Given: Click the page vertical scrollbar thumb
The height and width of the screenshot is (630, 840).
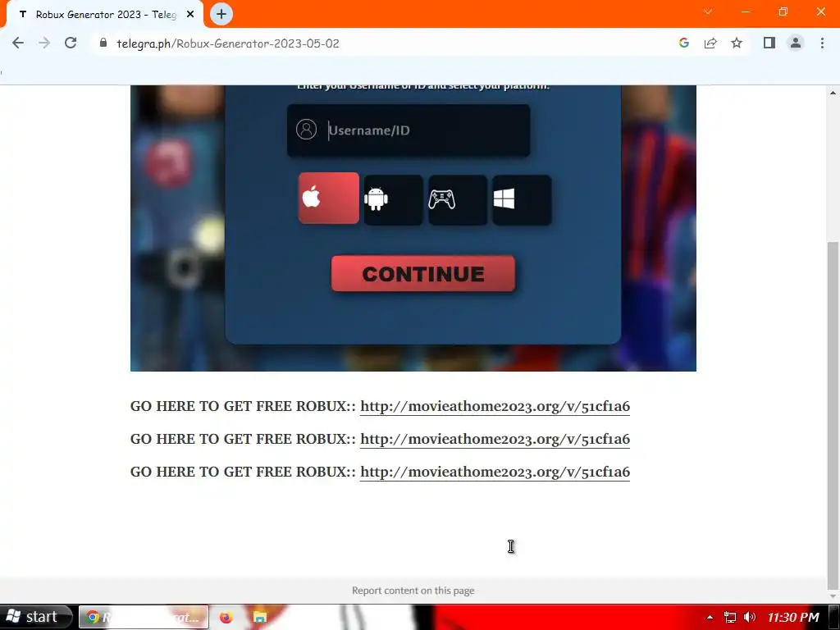Looking at the screenshot, I should click(833, 414).
